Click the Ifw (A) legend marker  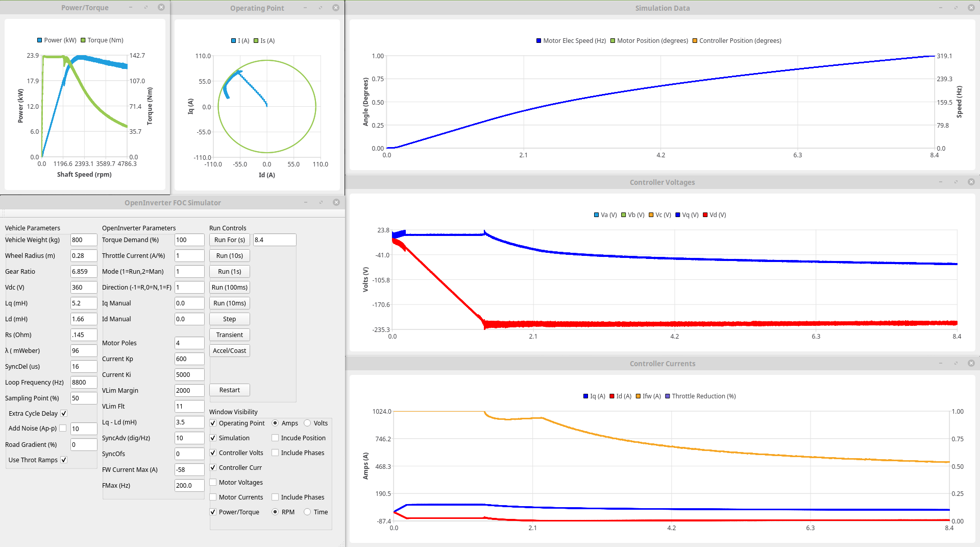pos(638,396)
